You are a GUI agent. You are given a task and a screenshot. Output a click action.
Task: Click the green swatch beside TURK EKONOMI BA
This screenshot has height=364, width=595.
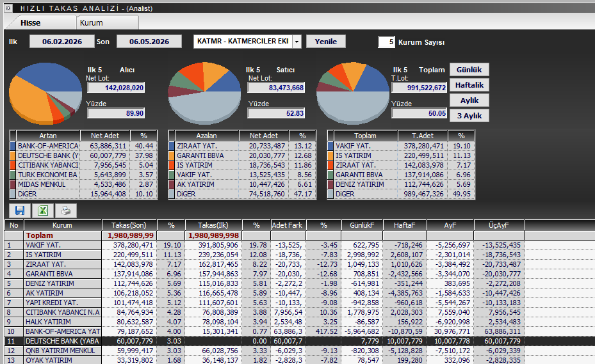point(13,175)
